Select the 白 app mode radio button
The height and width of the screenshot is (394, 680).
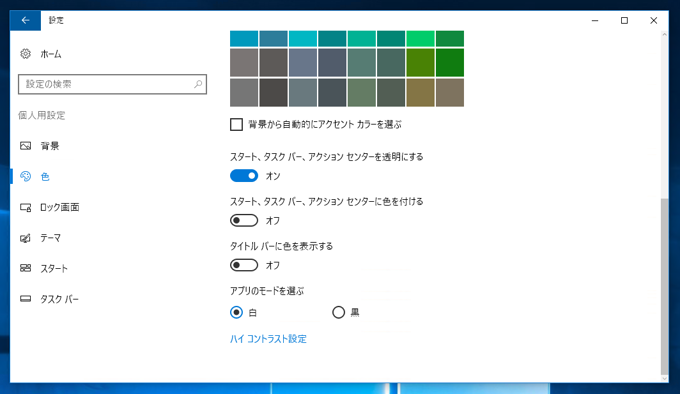(x=236, y=312)
